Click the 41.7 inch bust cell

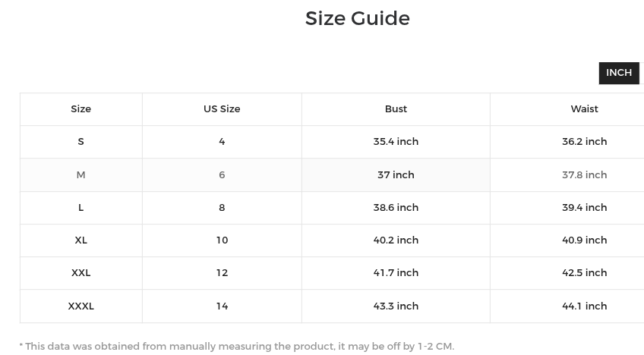click(396, 273)
